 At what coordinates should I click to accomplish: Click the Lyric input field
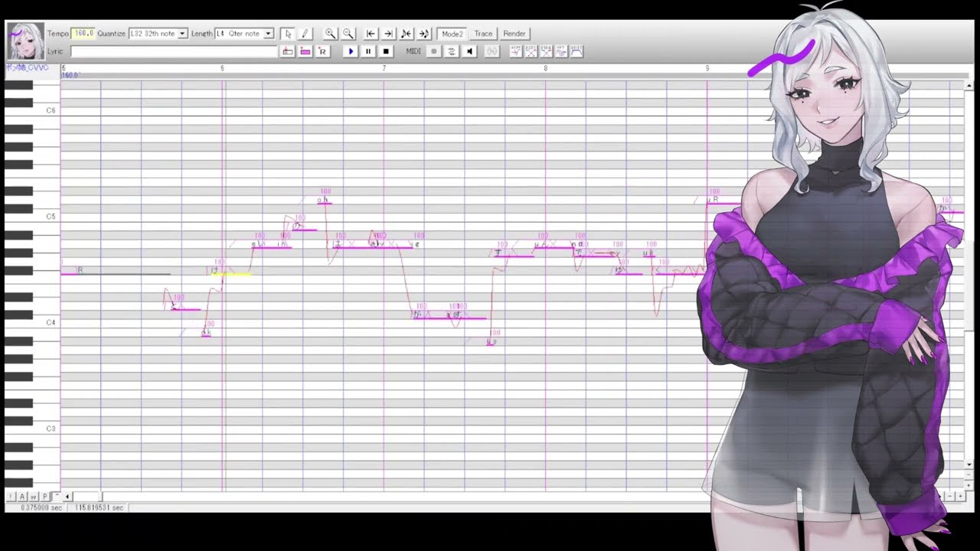point(174,51)
